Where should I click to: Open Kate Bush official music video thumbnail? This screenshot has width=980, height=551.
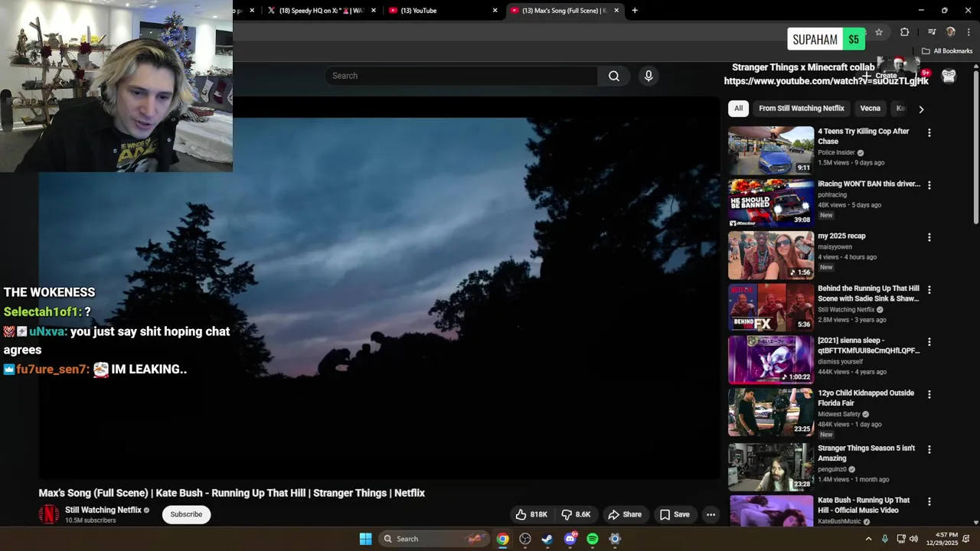770,510
